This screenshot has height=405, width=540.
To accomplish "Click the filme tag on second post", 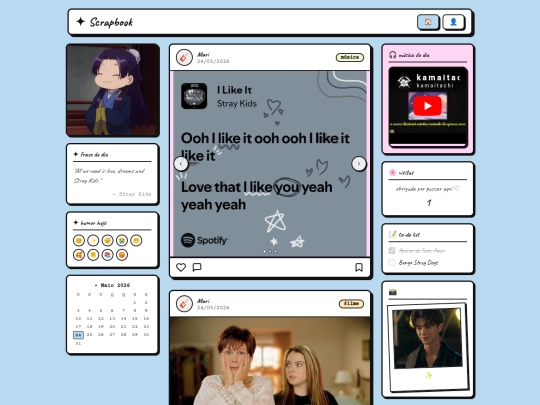I will coord(351,303).
